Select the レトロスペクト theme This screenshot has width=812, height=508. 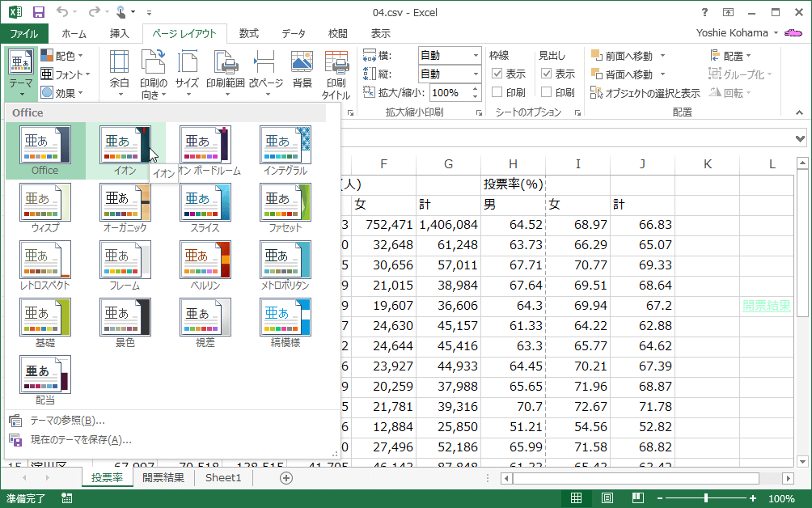click(x=45, y=265)
